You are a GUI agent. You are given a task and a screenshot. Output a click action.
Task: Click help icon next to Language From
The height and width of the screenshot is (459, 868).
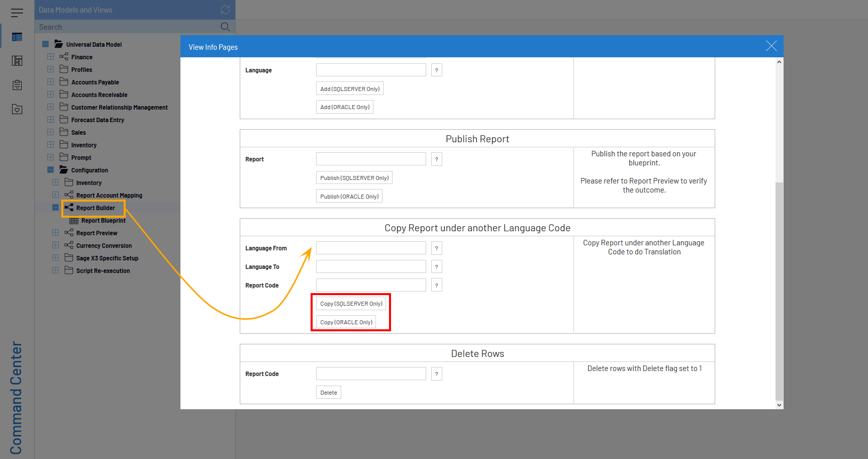coord(436,248)
